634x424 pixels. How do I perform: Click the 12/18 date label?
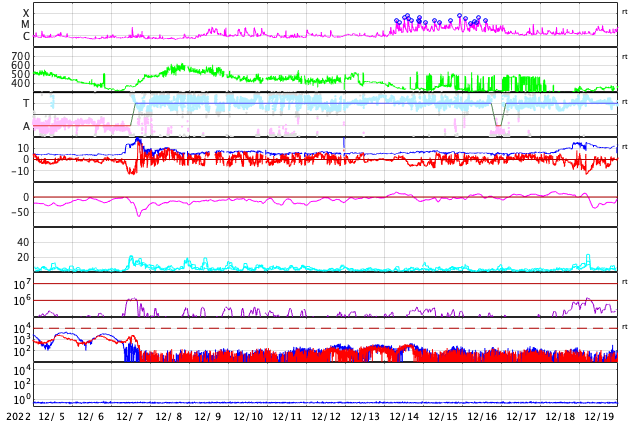pyautogui.click(x=559, y=417)
